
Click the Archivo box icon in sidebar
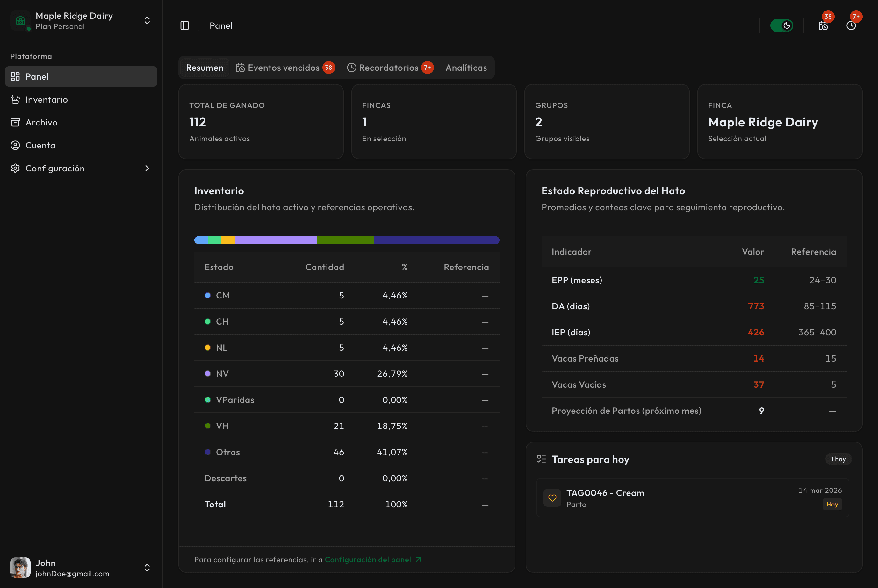15,122
